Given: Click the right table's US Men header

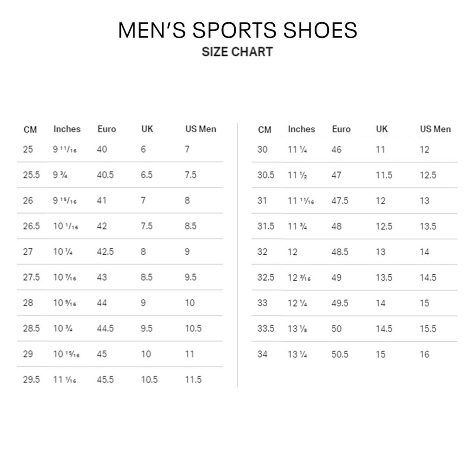Looking at the screenshot, I should (435, 129).
